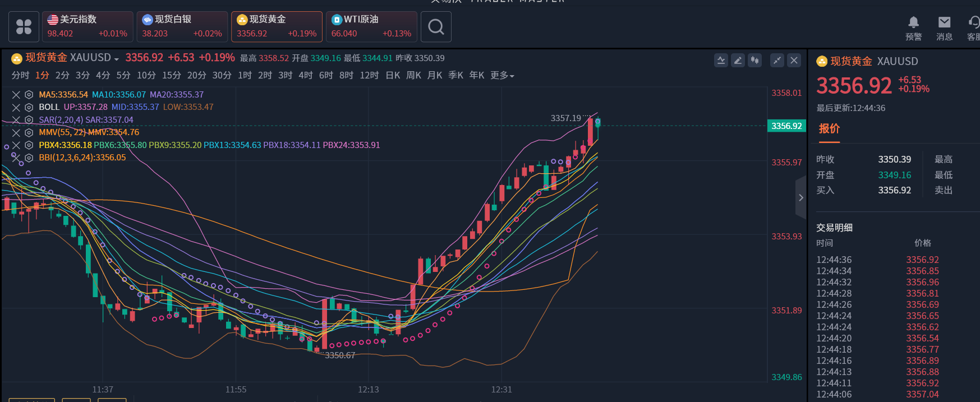Switch to the 6时 timeframe
The width and height of the screenshot is (980, 402).
click(x=326, y=75)
